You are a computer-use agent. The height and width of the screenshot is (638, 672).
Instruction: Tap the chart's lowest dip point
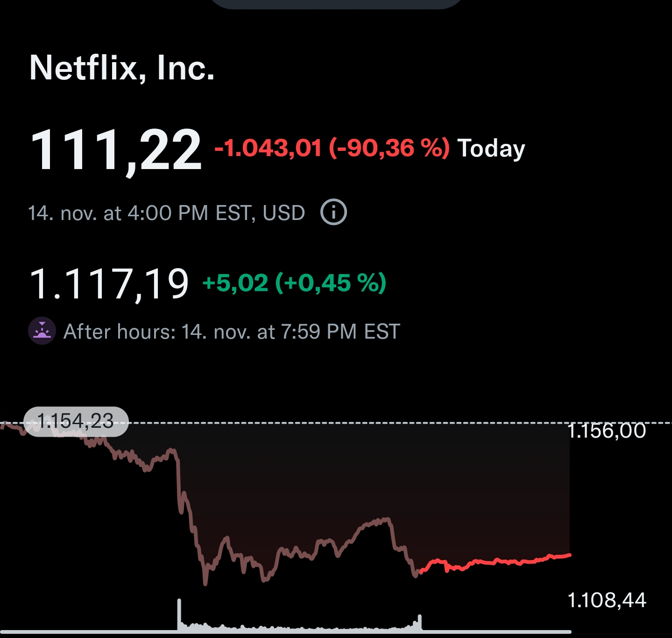tap(205, 582)
